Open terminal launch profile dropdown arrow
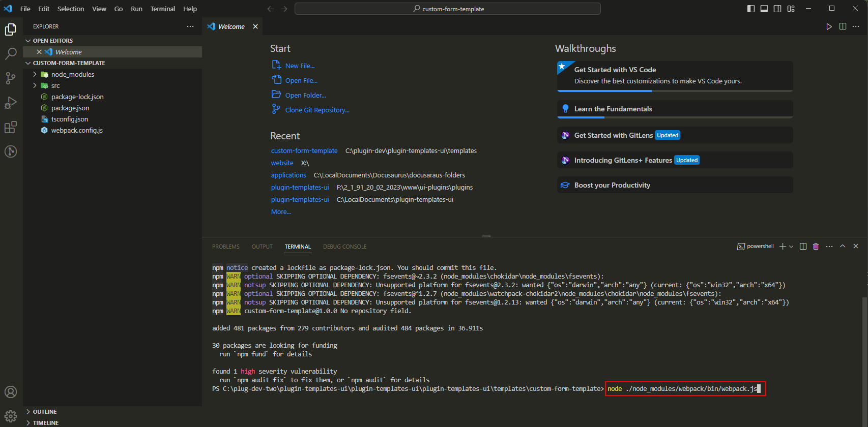The height and width of the screenshot is (427, 868). tap(791, 246)
